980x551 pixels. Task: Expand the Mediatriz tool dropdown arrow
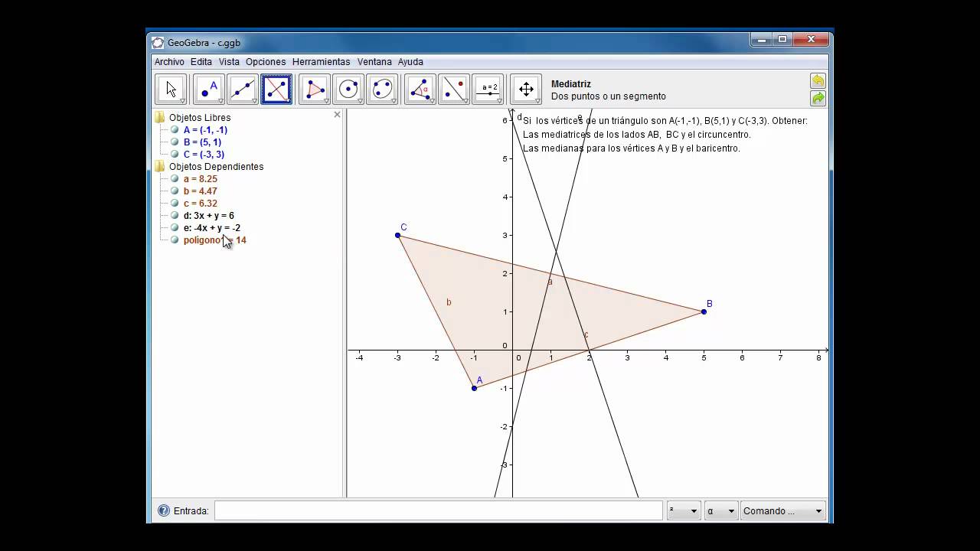pos(288,99)
